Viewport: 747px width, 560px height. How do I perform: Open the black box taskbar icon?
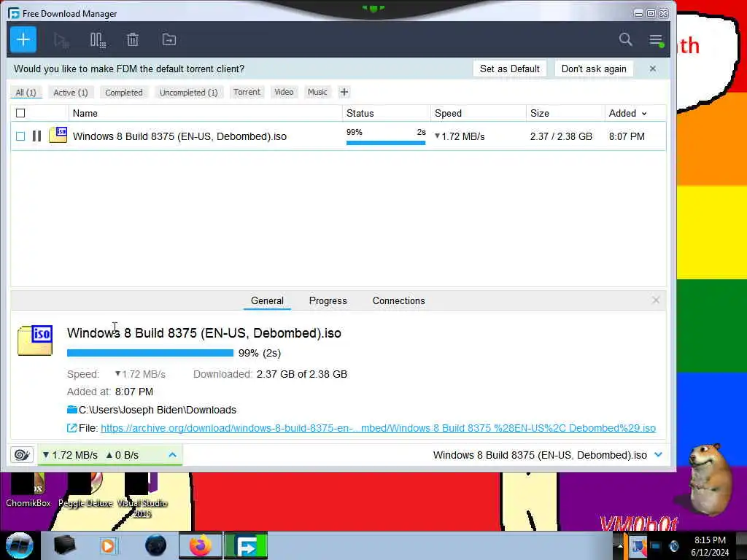click(x=64, y=545)
